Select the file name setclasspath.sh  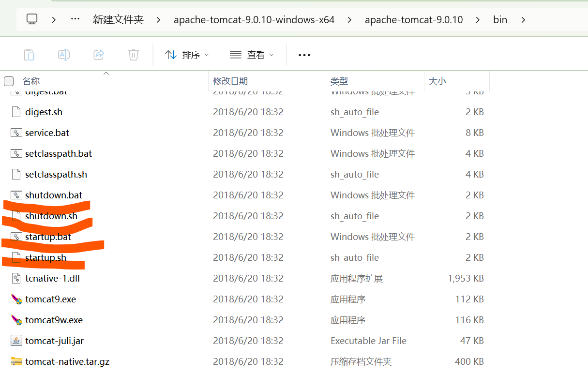56,174
